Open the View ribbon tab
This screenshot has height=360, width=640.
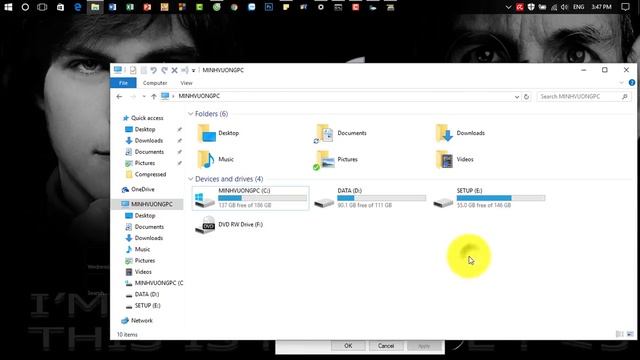[x=187, y=83]
